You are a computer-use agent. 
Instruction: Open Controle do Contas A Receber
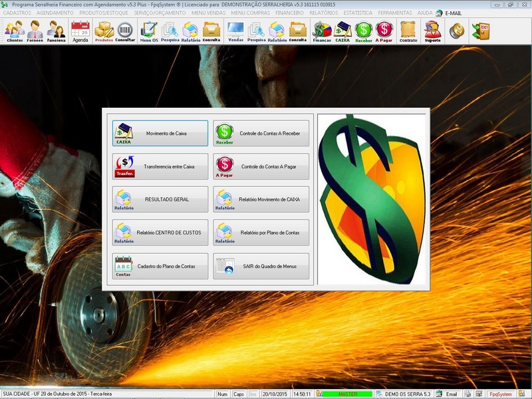[x=261, y=133]
